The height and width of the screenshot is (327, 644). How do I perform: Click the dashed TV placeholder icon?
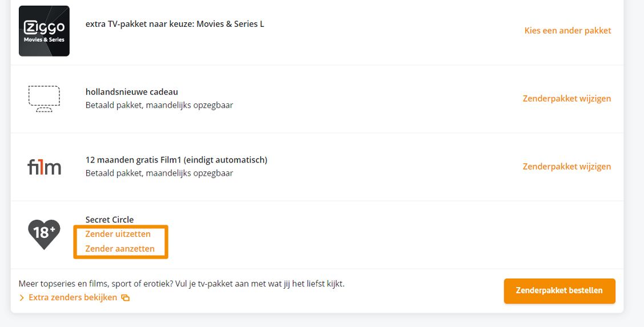pyautogui.click(x=44, y=98)
